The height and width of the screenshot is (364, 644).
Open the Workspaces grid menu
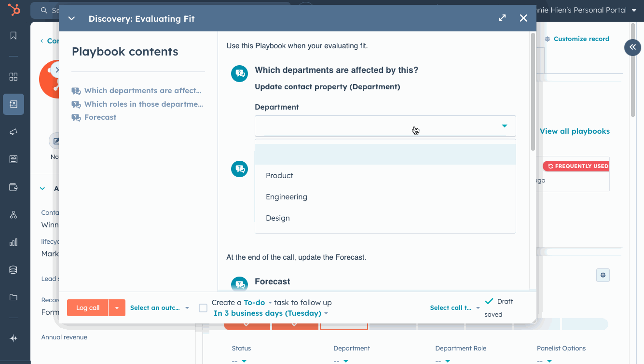point(13,76)
